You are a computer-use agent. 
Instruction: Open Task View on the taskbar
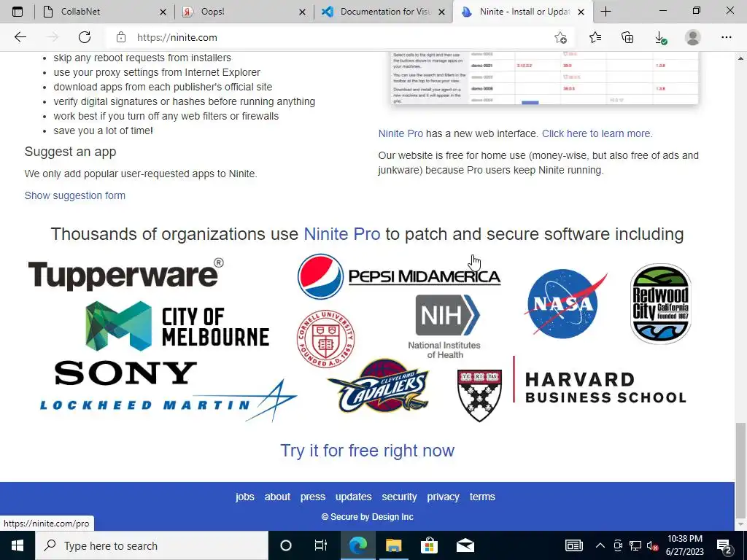click(x=321, y=545)
